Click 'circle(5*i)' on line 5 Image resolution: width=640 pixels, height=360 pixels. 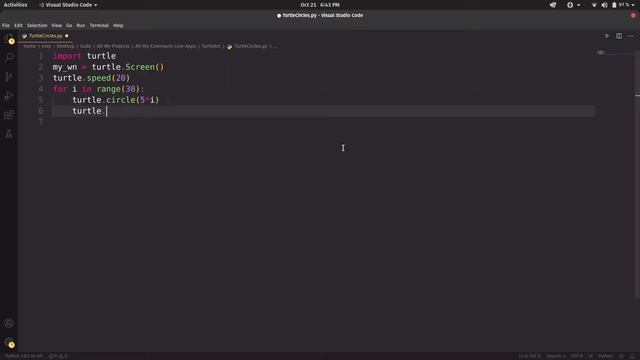(133, 100)
